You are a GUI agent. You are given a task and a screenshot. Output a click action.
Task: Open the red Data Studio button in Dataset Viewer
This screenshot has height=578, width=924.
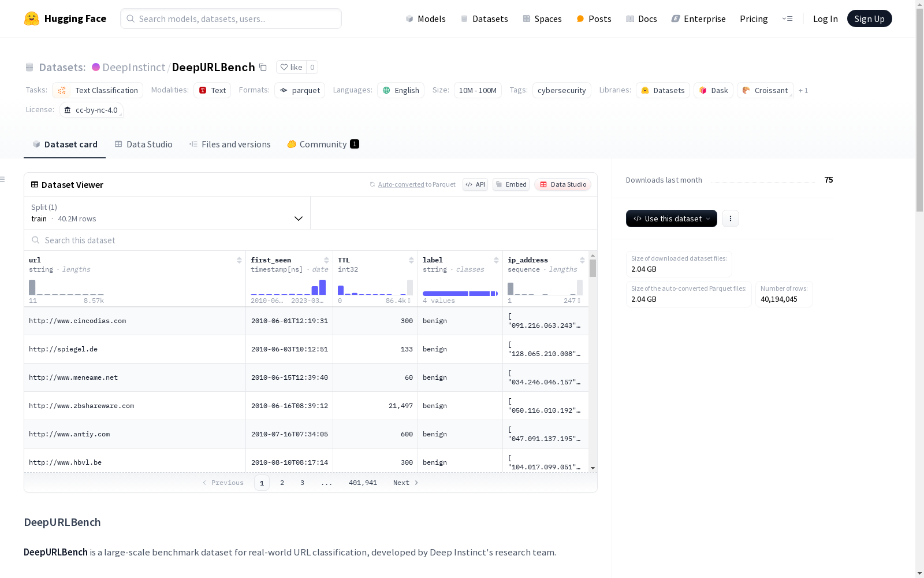tap(563, 184)
